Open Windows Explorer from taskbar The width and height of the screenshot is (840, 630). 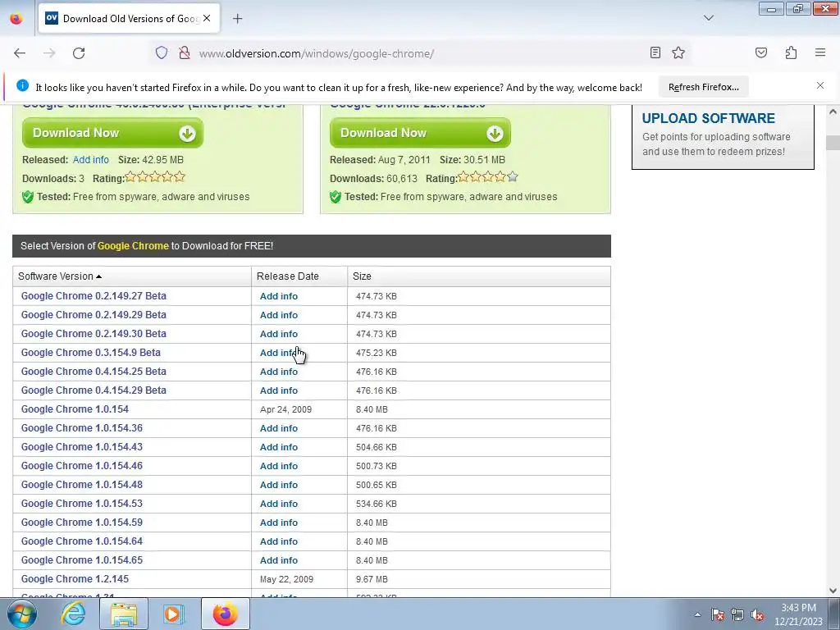(124, 614)
